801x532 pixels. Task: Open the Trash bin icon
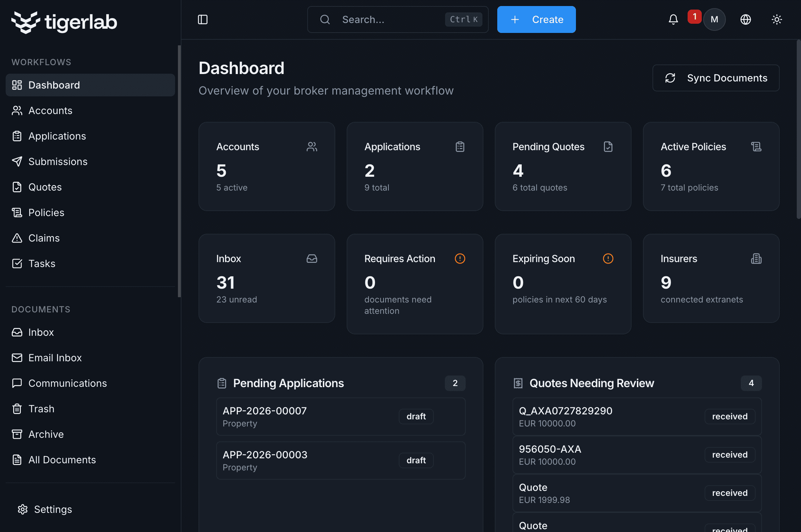point(17,409)
